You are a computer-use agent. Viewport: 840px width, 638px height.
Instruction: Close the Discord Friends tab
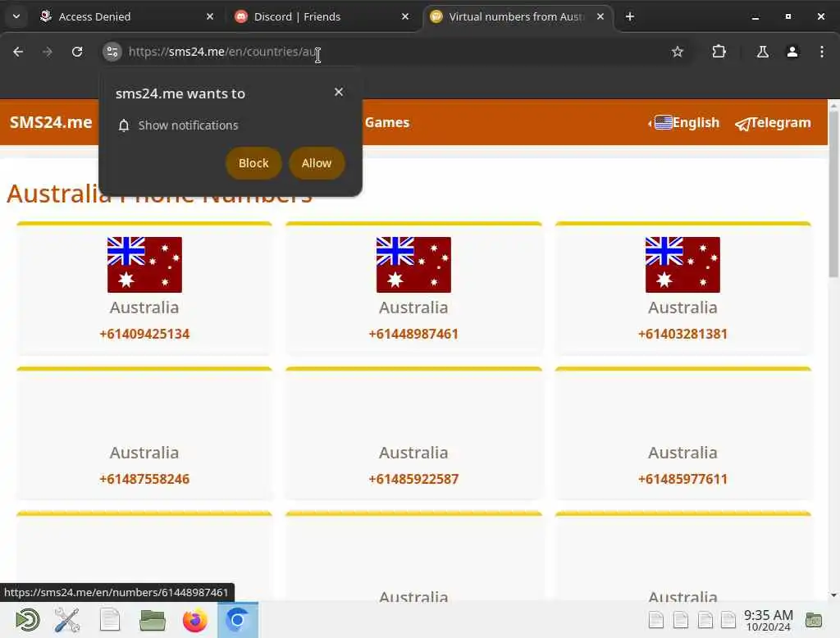(405, 16)
